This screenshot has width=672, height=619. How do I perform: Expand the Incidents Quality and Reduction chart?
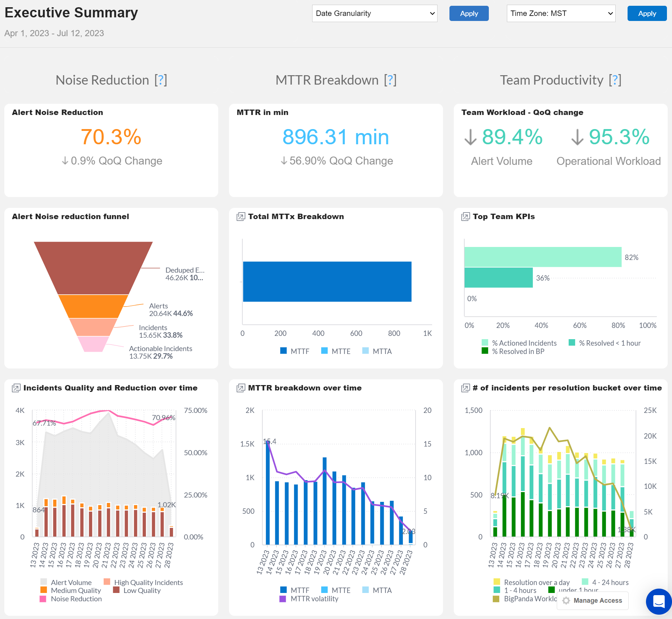click(16, 388)
